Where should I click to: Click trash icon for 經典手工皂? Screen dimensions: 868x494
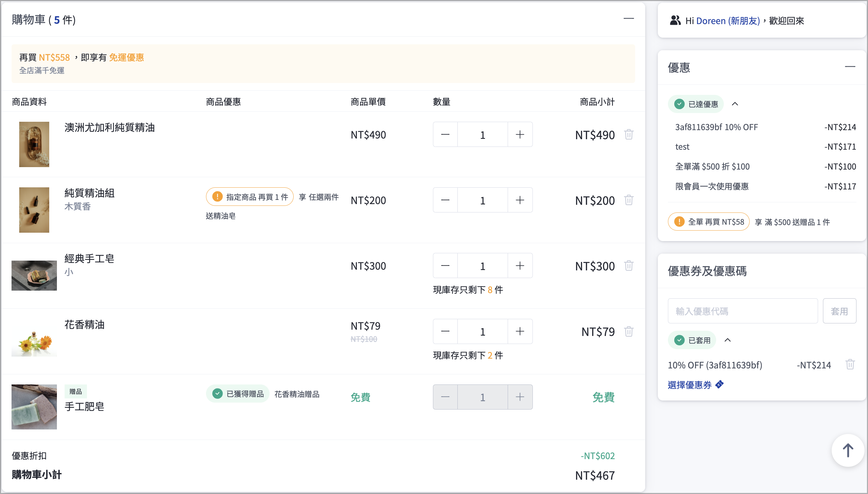click(x=628, y=266)
